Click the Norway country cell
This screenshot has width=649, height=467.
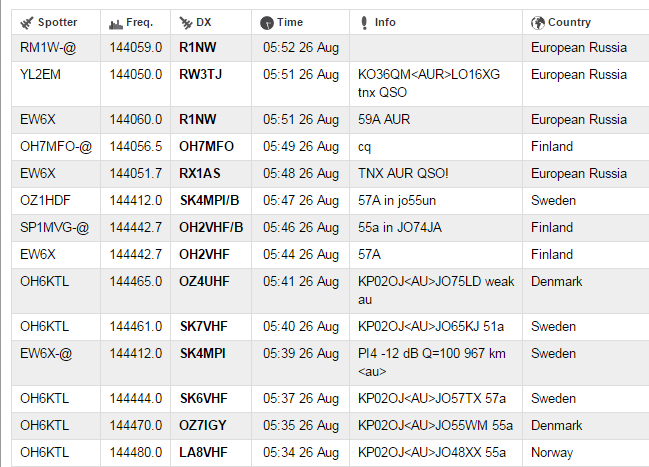pyautogui.click(x=552, y=453)
